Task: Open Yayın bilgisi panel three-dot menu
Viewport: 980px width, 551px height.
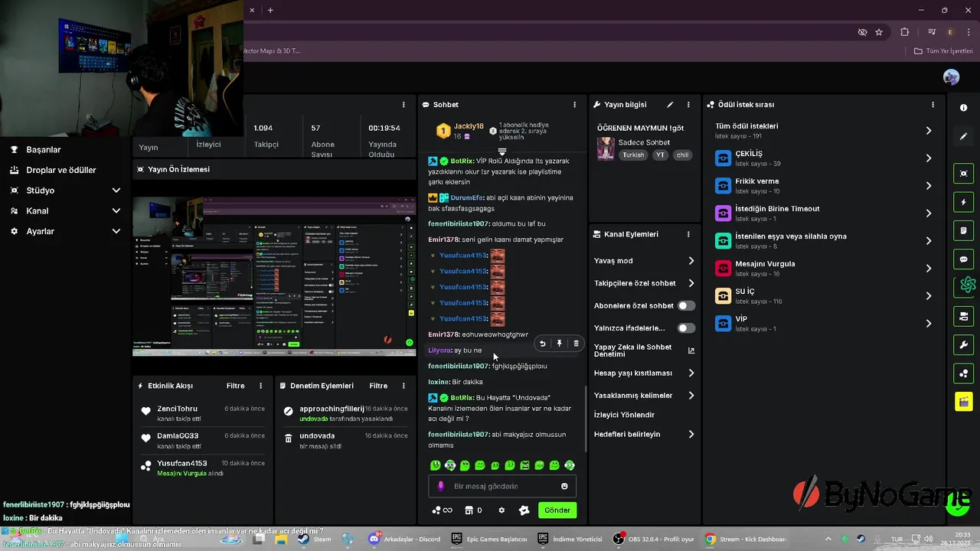Action: coord(688,105)
